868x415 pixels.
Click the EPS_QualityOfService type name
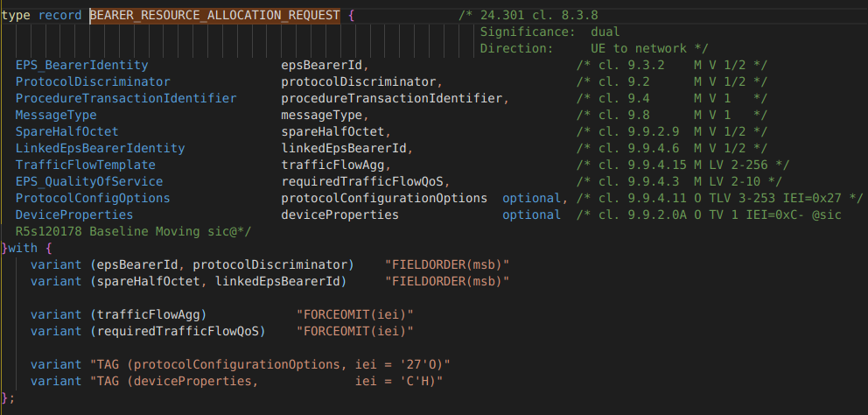[89, 182]
